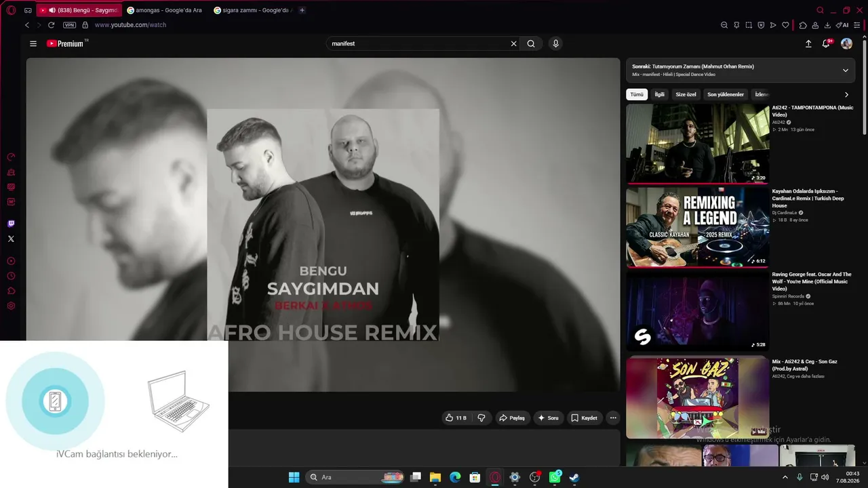Open YouTube notifications bell

tap(826, 43)
